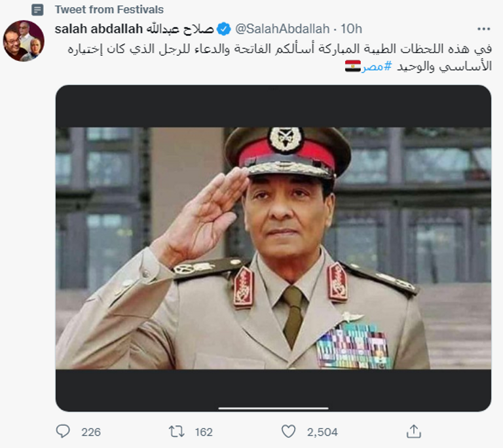
Task: Click the white progress bar under the photo
Action: coord(273,408)
